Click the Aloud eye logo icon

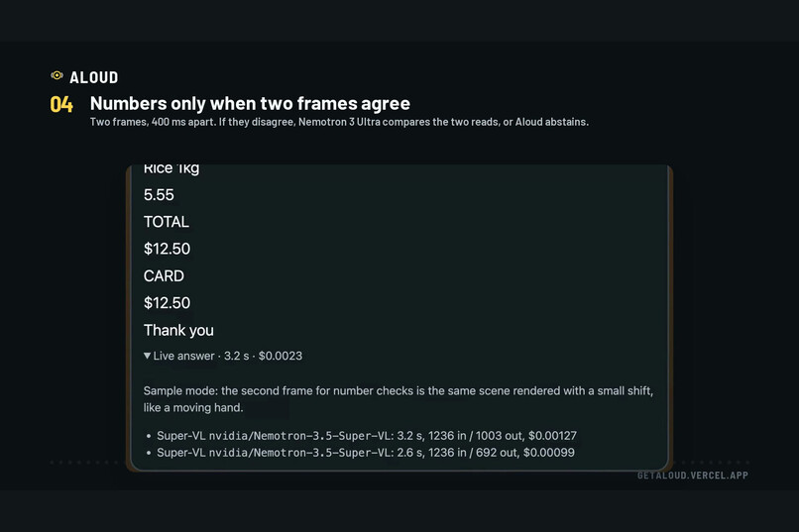point(57,75)
